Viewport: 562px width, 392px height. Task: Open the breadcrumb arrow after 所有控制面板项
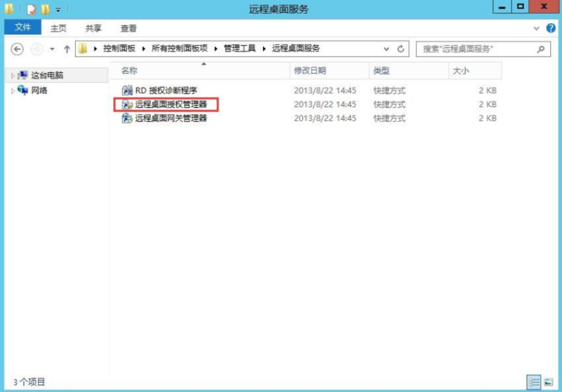click(216, 49)
